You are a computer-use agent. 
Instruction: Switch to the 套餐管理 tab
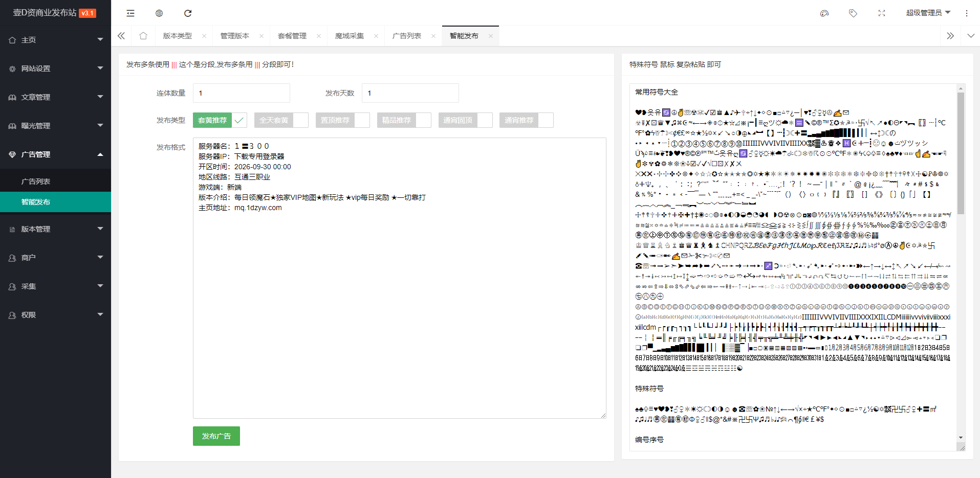(x=292, y=36)
